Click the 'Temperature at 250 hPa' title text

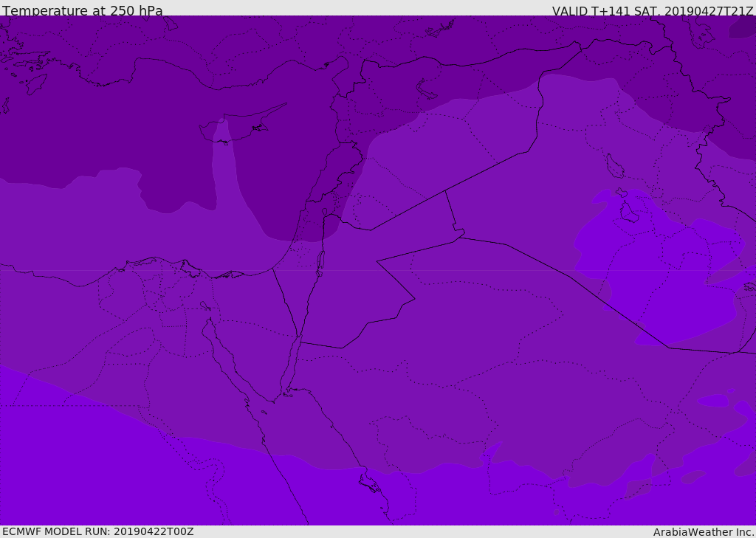tap(83, 10)
